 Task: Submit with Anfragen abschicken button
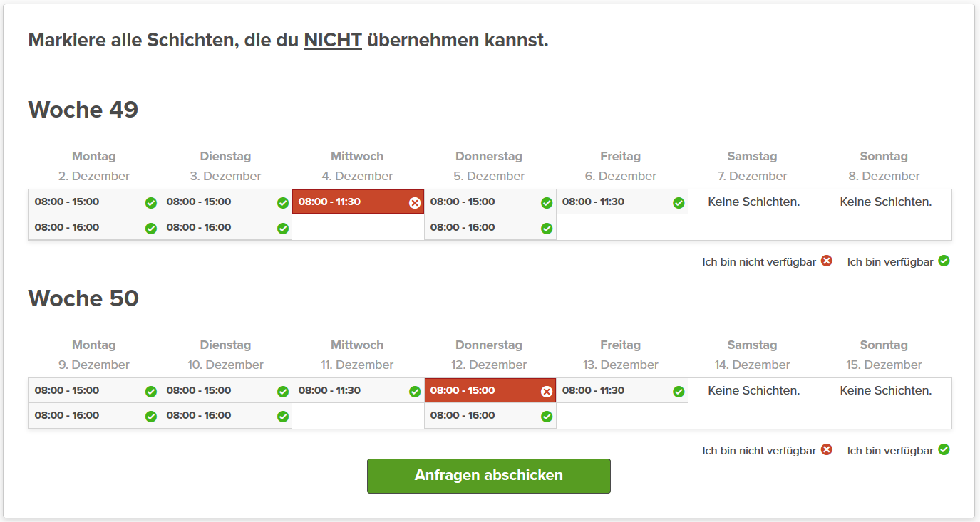[x=488, y=476]
